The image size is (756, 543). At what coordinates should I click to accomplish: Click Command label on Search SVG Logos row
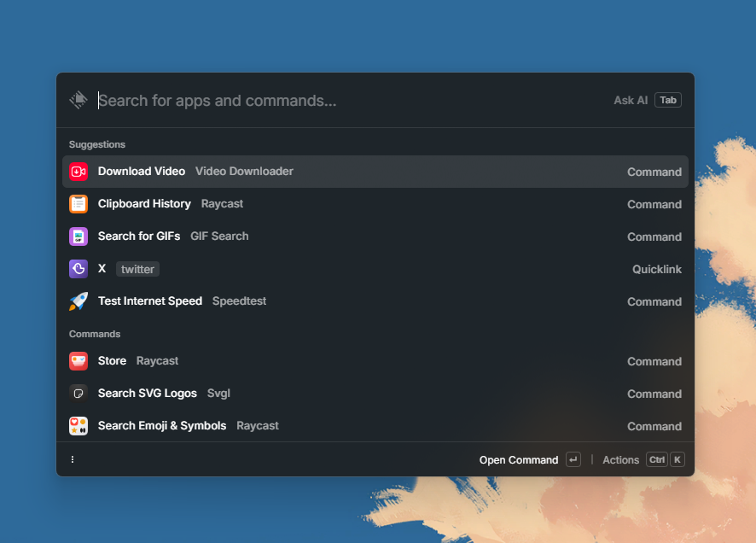[x=654, y=394]
